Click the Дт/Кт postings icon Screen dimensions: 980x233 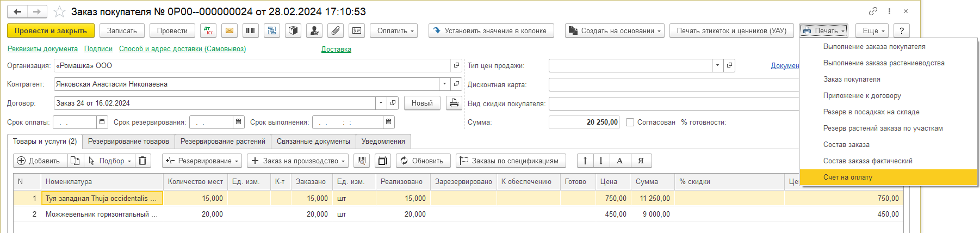208,31
